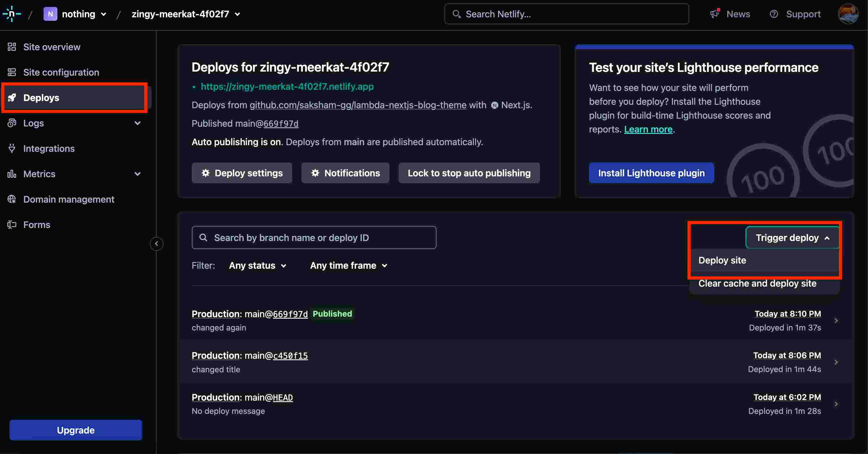Click the Integrations plug icon
The width and height of the screenshot is (868, 454).
(12, 148)
